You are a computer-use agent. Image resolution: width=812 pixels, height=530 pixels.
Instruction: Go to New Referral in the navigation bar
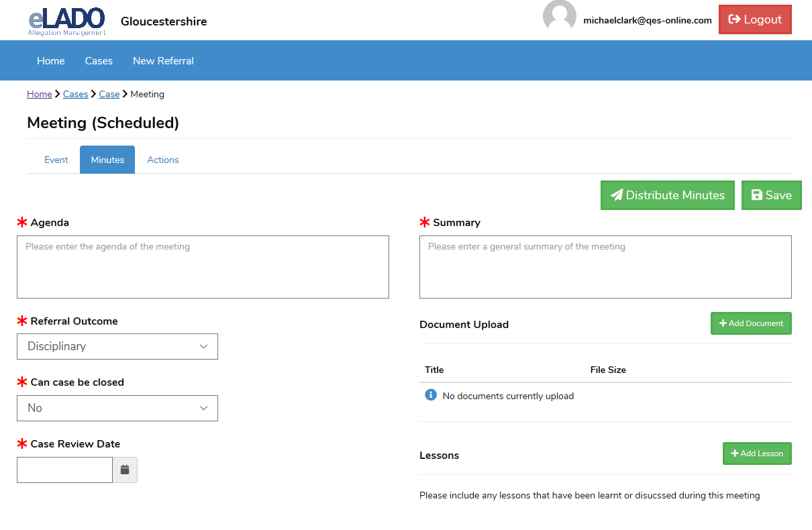point(163,60)
